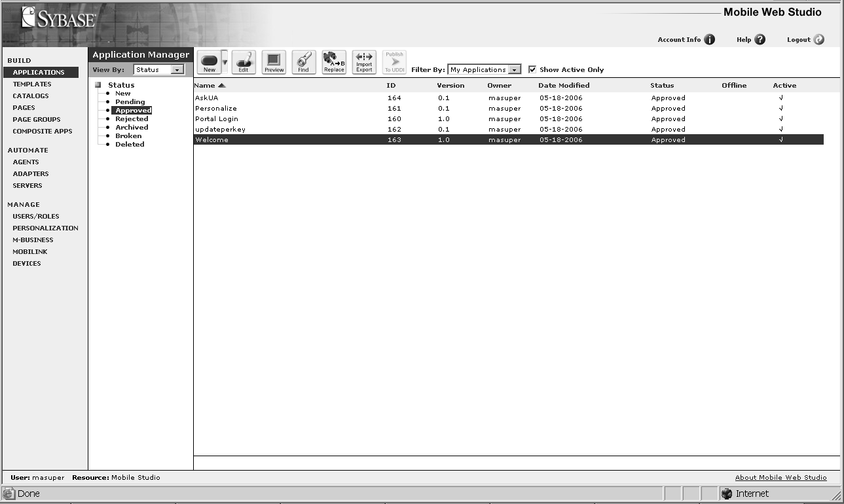Collapse the Status tree root node
The height and width of the screenshot is (504, 844).
click(x=98, y=84)
